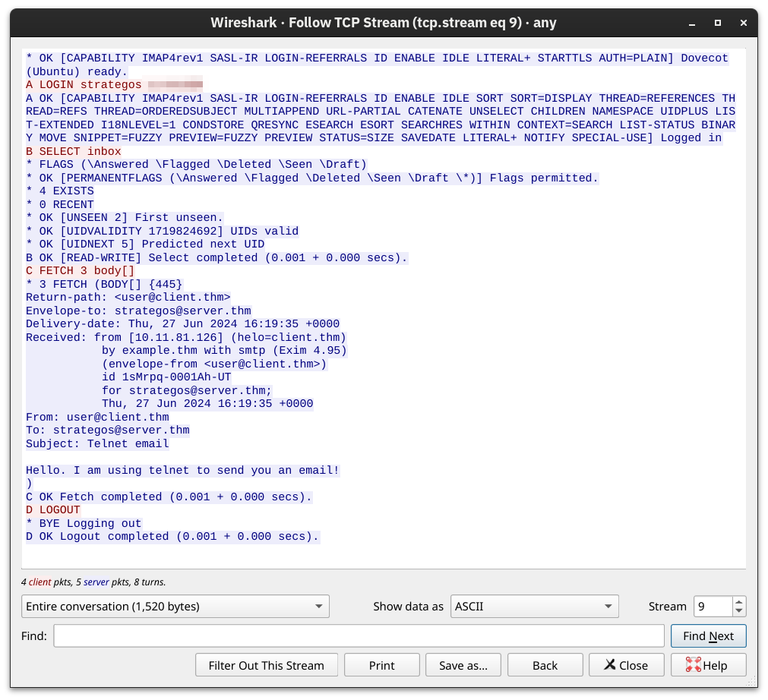The image size is (768, 700).
Task: Open the Print dialog via the Print button
Action: coord(381,665)
